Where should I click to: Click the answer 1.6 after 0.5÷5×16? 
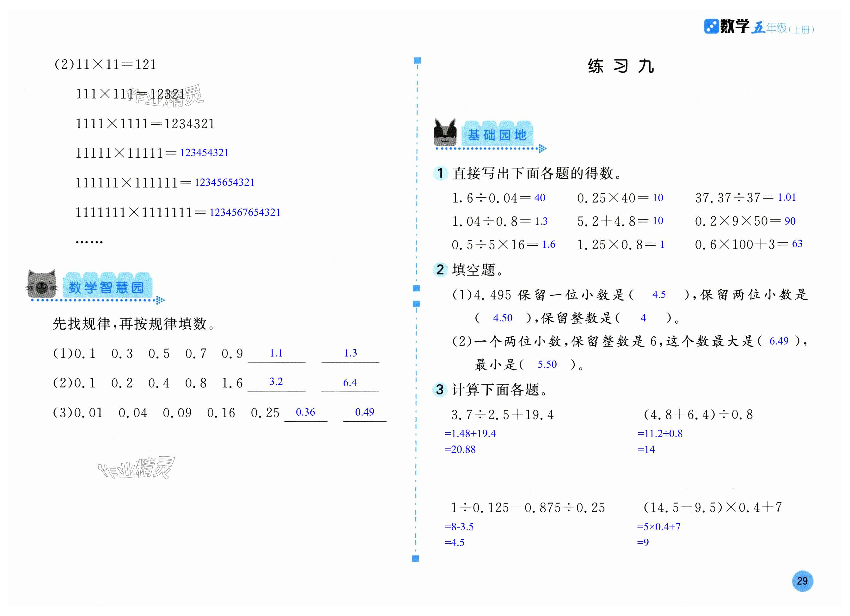coord(549,244)
